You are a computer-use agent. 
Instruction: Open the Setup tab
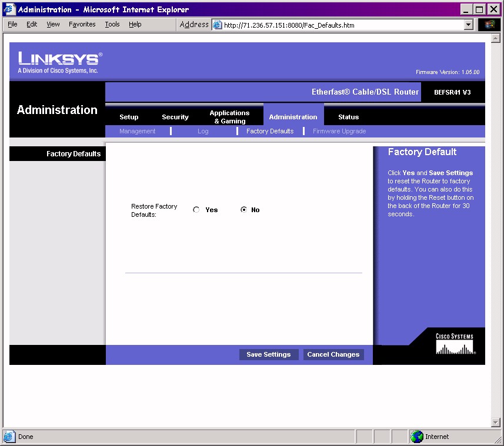point(129,117)
